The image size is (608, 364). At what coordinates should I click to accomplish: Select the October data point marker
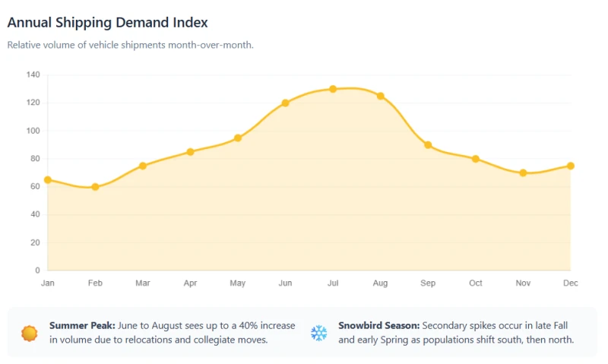pyautogui.click(x=476, y=159)
